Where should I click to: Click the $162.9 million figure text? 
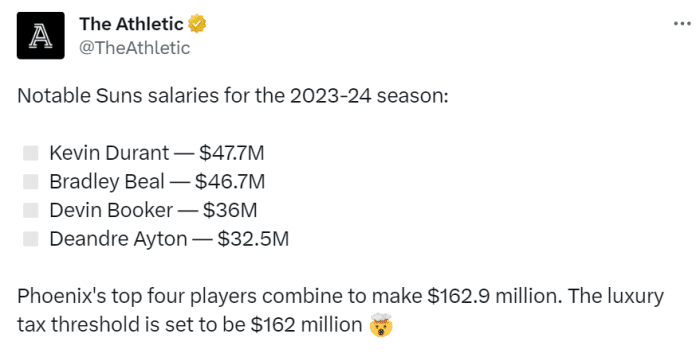pos(494,296)
